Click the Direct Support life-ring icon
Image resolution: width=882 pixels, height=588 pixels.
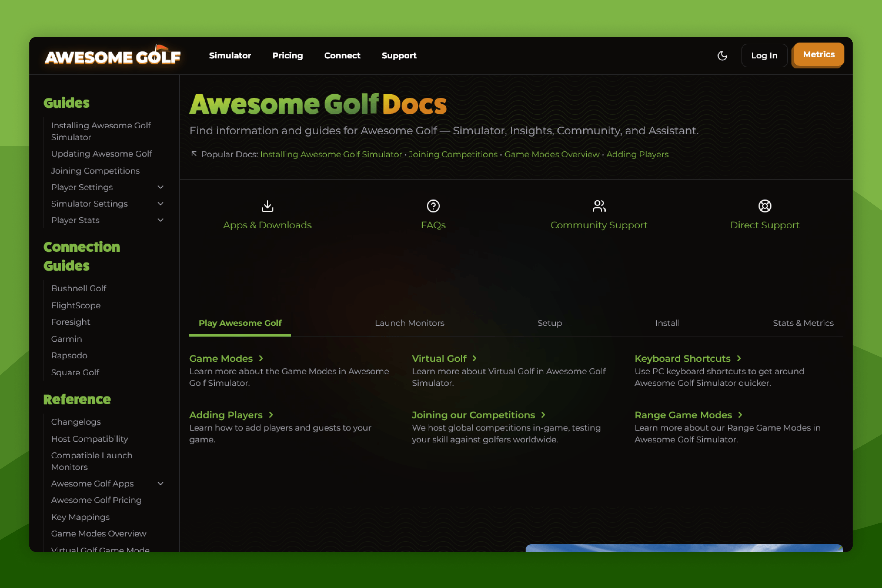tap(765, 206)
